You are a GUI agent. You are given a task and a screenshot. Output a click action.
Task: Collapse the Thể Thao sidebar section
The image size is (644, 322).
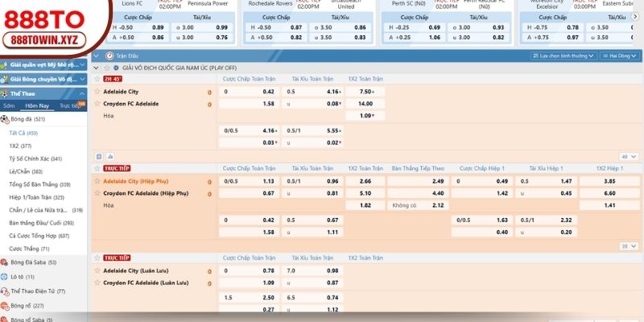pos(82,93)
